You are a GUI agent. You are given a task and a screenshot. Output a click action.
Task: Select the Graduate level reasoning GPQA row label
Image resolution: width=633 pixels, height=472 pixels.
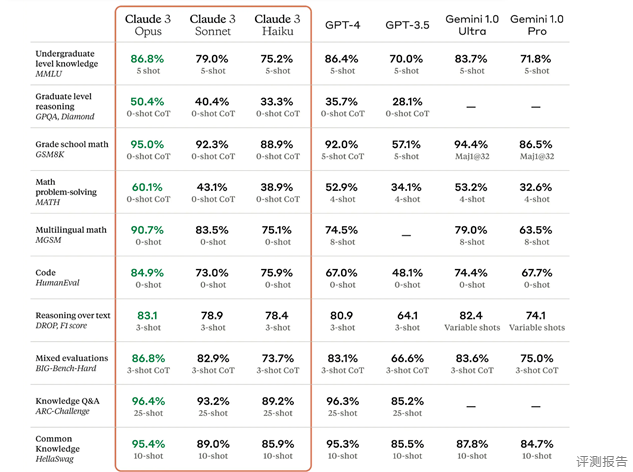[65, 107]
